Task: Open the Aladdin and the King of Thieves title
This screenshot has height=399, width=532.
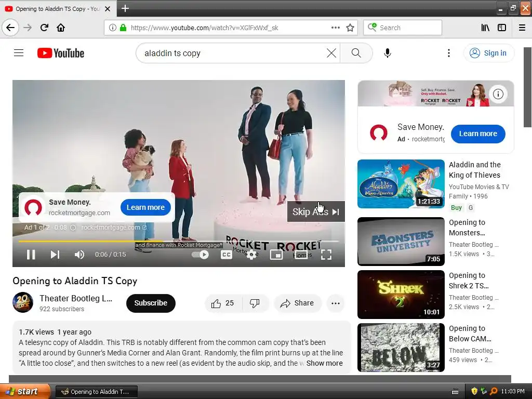Action: (x=475, y=170)
